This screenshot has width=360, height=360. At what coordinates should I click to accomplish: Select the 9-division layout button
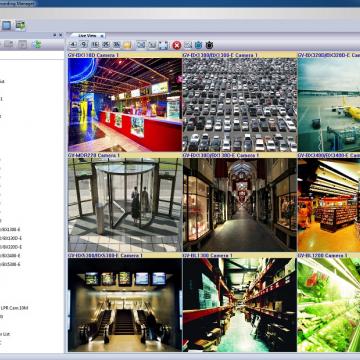(84, 45)
